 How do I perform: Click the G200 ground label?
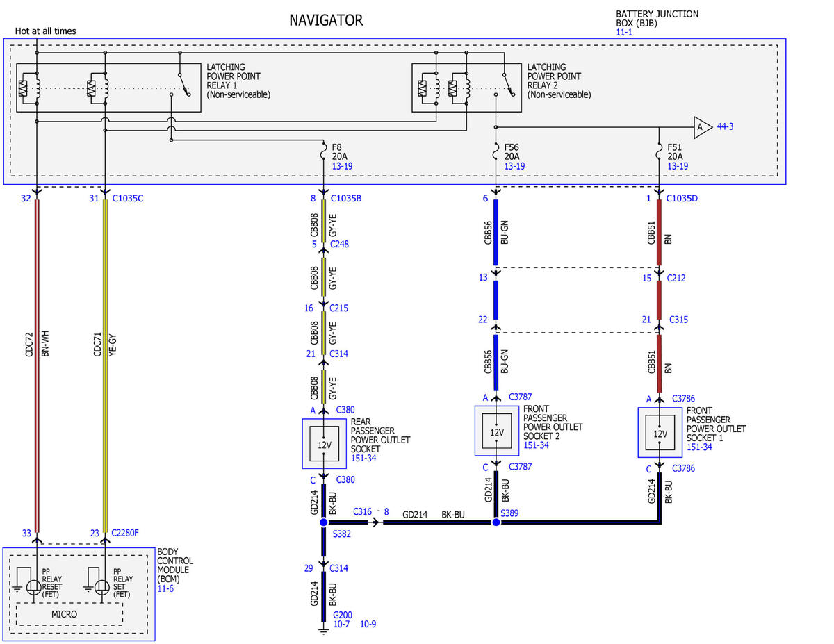[342, 616]
